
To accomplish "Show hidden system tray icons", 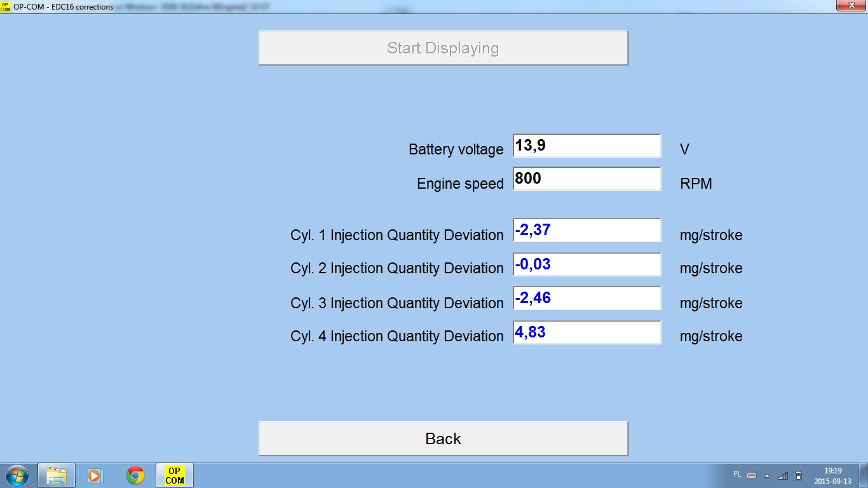I will [767, 475].
